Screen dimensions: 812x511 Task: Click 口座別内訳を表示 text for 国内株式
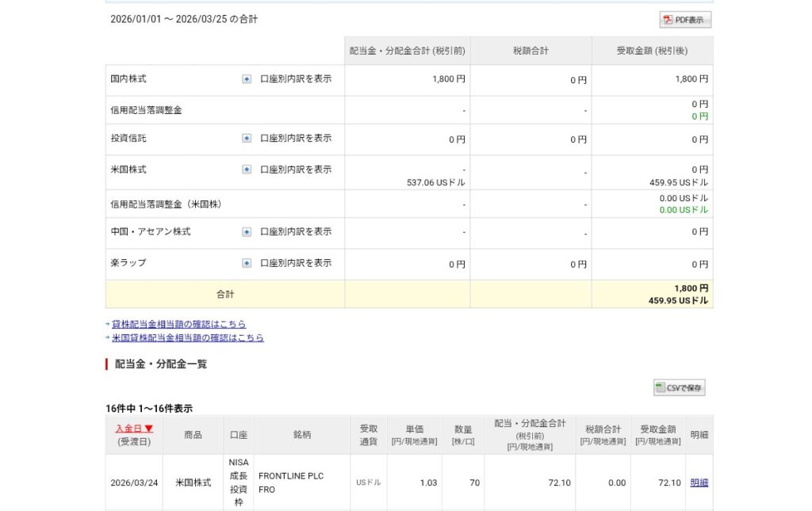tap(296, 79)
